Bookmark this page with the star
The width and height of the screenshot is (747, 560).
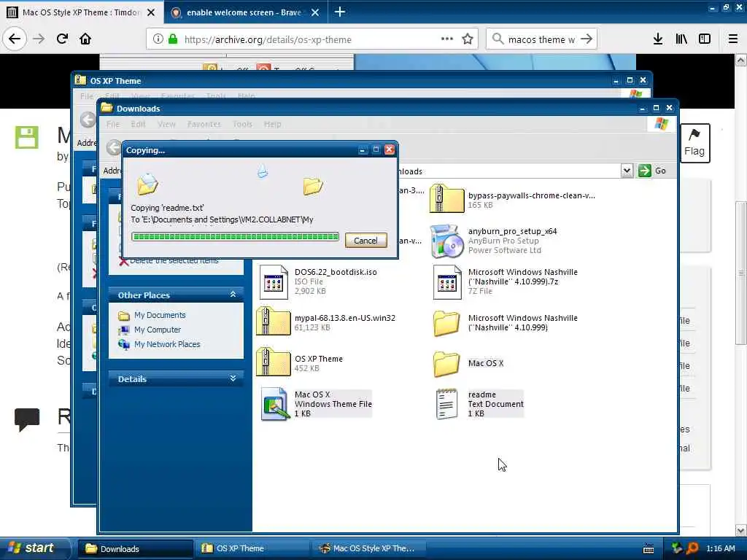coord(468,39)
